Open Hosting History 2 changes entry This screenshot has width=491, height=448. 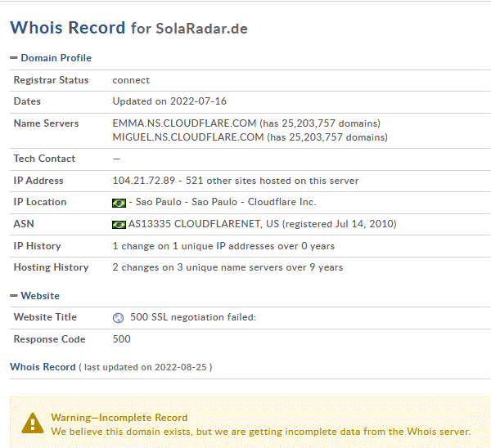pyautogui.click(x=227, y=267)
